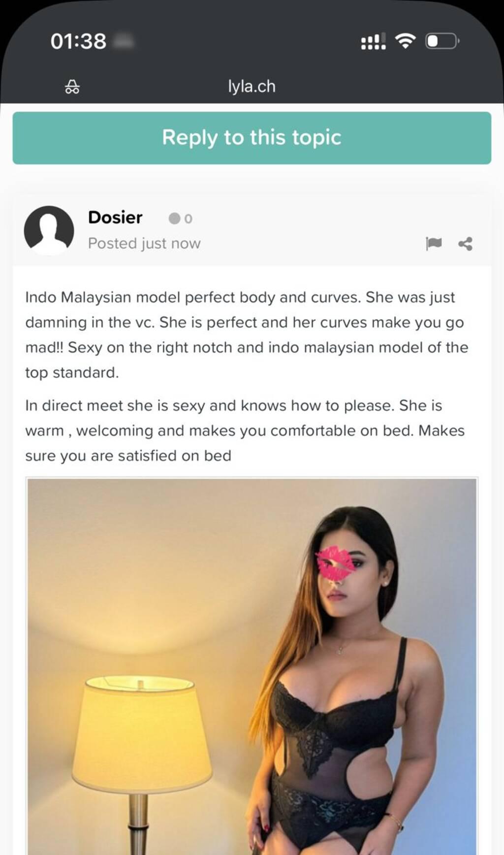Viewport: 504px width, 855px height.
Task: Open the attached photo in the post
Action: [252, 666]
